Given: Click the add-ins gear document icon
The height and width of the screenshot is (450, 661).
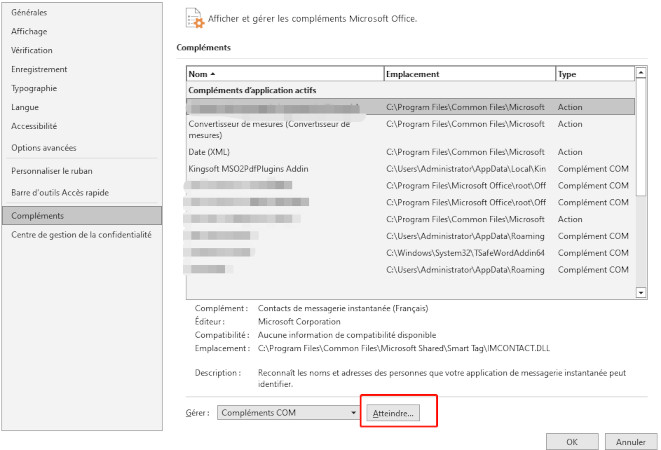Looking at the screenshot, I should click(195, 18).
